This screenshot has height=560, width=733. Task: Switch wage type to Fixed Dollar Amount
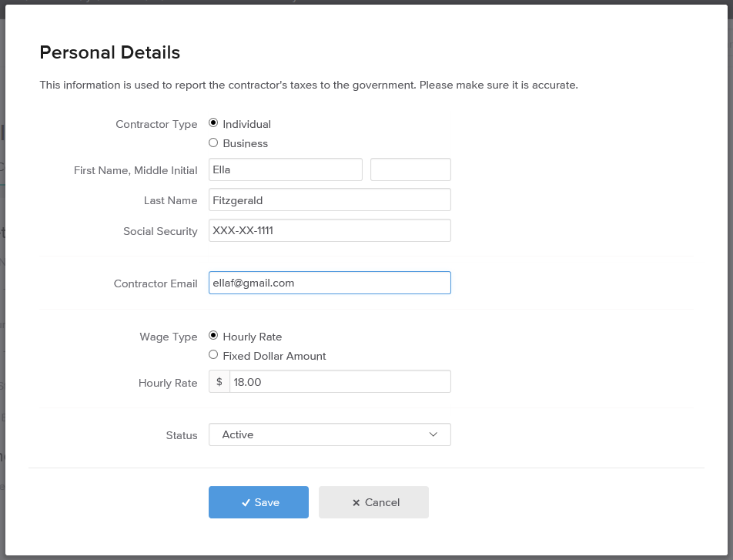(x=213, y=356)
